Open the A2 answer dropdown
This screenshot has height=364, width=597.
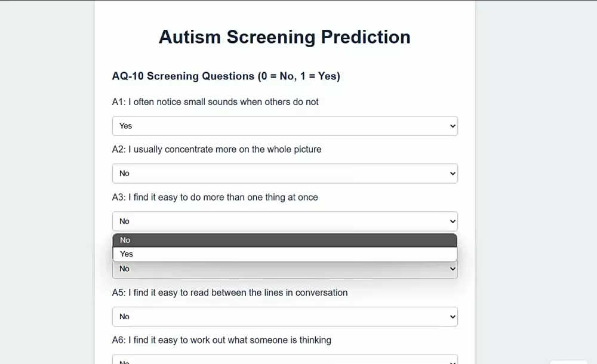point(285,173)
